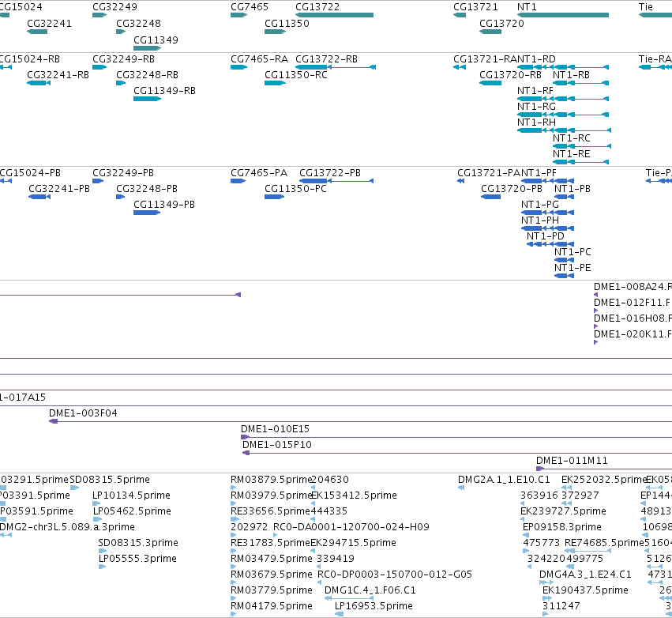This screenshot has height=618, width=672.
Task: Click protein CG7465-PA label
Action: 259,173
